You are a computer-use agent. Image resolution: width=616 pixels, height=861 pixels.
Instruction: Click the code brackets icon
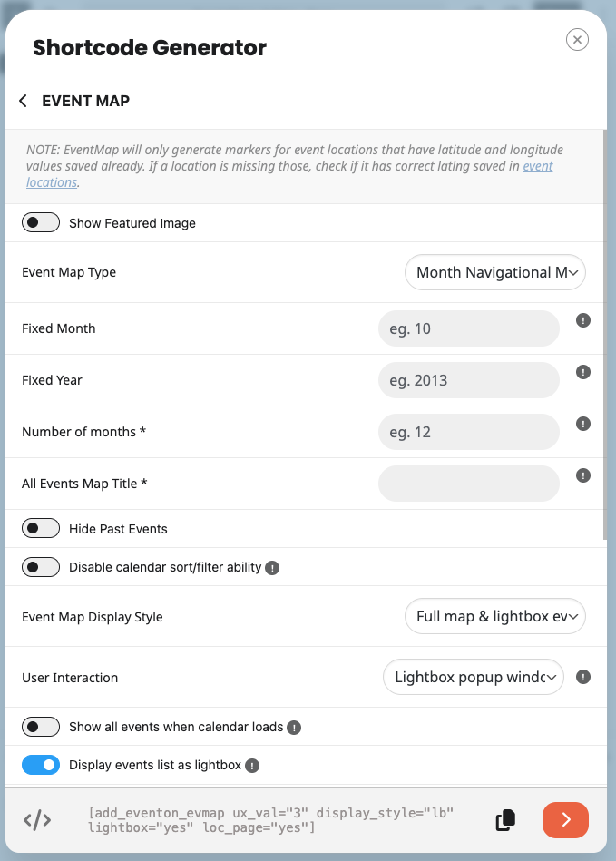point(37,820)
